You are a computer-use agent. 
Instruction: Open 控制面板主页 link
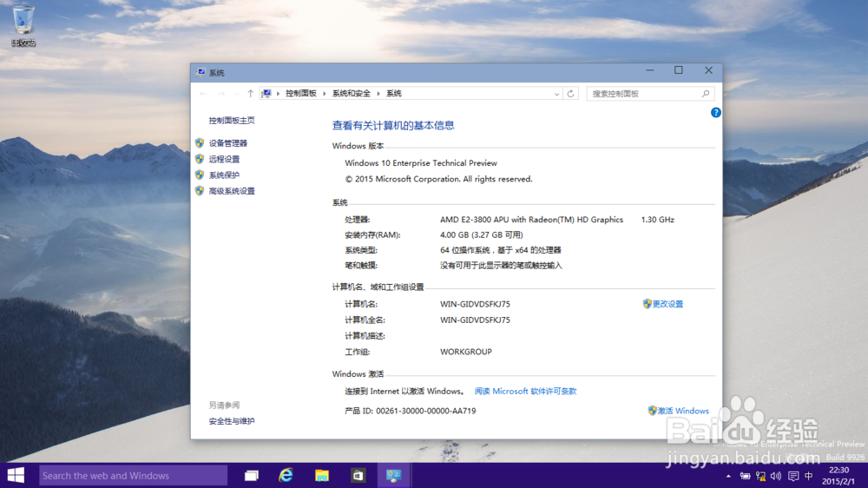pyautogui.click(x=232, y=120)
